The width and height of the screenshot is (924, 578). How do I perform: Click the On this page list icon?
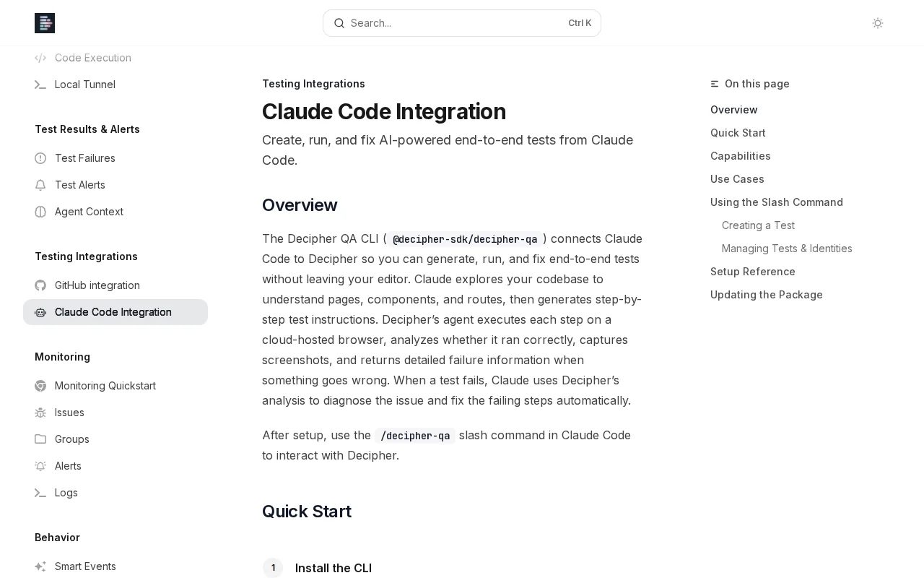(715, 84)
